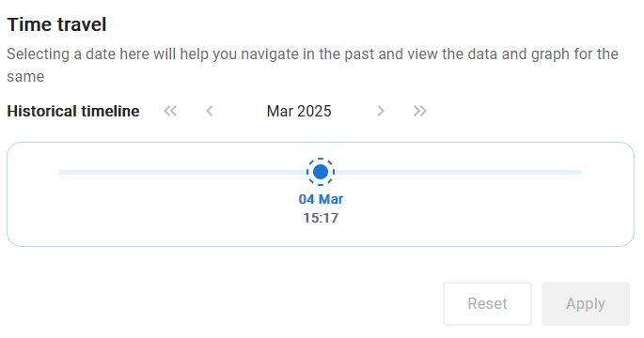Image resolution: width=644 pixels, height=338 pixels.
Task: Click timeline track before the 04 Mar marker
Action: tap(182, 172)
